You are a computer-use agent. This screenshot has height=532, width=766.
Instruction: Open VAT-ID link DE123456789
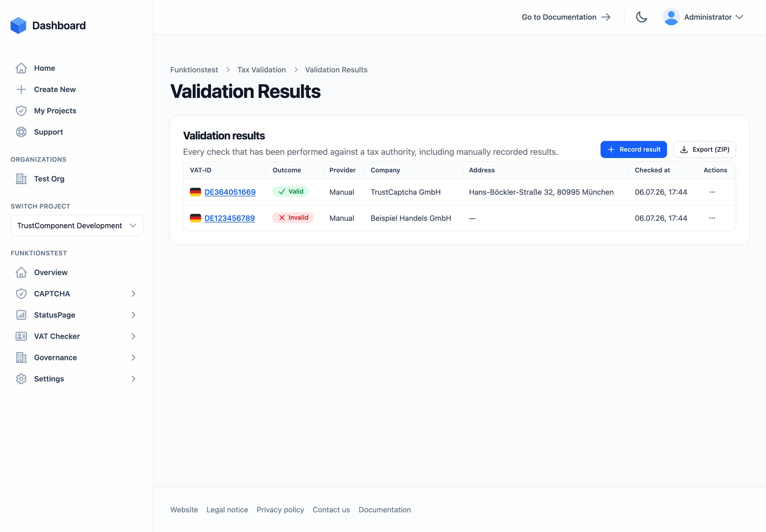pos(229,218)
